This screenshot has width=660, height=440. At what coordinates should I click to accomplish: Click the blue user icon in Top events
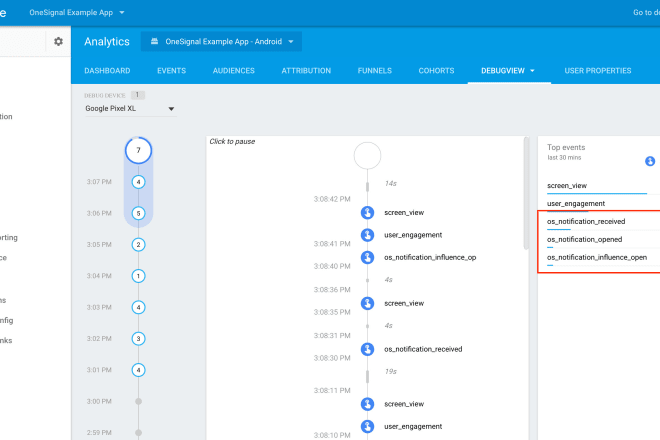coord(650,161)
